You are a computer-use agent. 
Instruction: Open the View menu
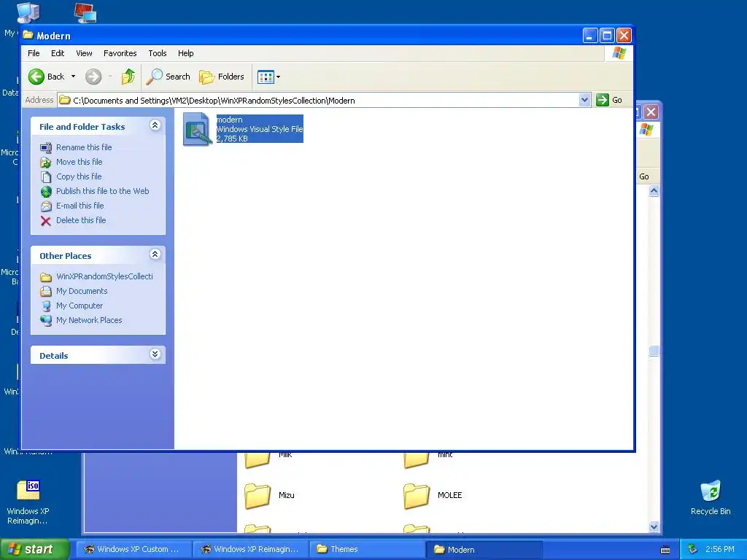[x=84, y=53]
